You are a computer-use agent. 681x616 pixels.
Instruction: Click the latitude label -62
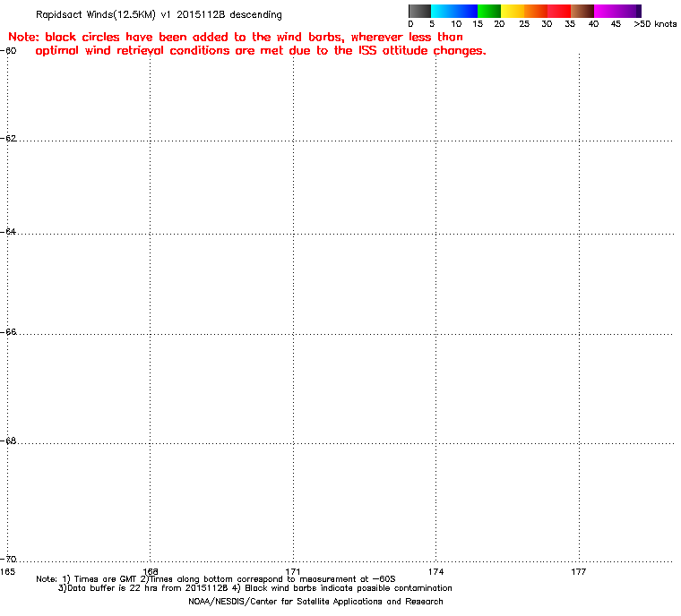(8, 139)
